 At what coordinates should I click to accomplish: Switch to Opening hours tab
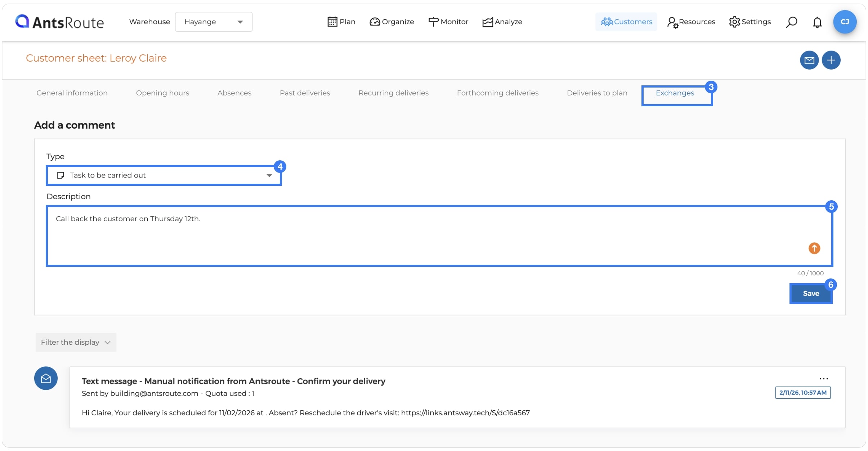tap(162, 93)
